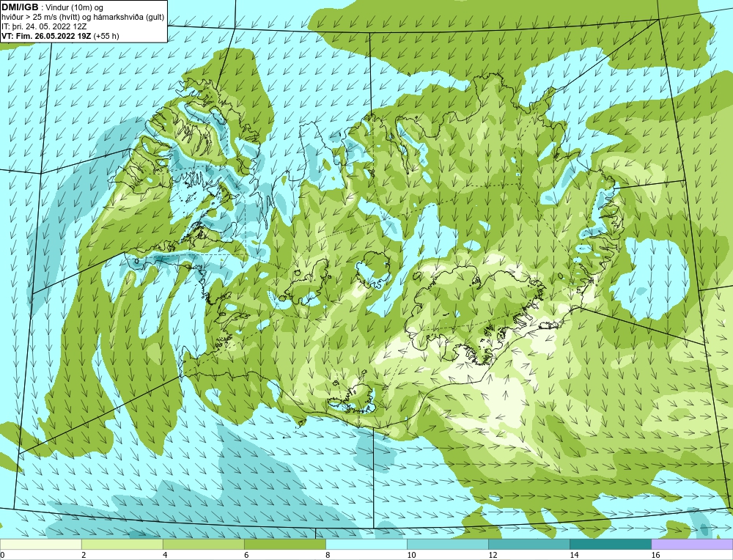This screenshot has height=560, width=733.
Task: Click the 'IT: þri. 24. 05. 2022 12Z' line
Action: pos(44,26)
